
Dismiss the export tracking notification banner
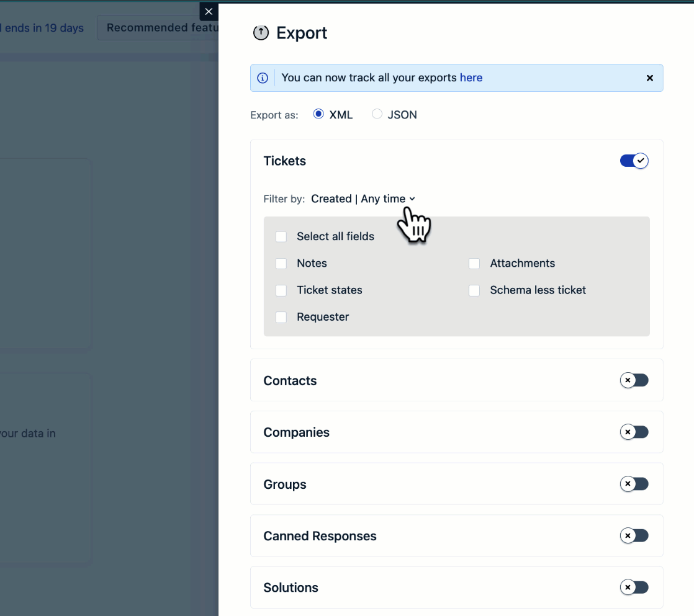click(x=650, y=78)
